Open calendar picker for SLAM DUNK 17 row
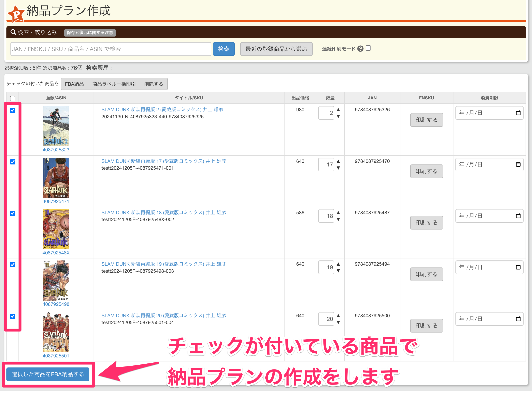532x400 pixels. coord(518,164)
